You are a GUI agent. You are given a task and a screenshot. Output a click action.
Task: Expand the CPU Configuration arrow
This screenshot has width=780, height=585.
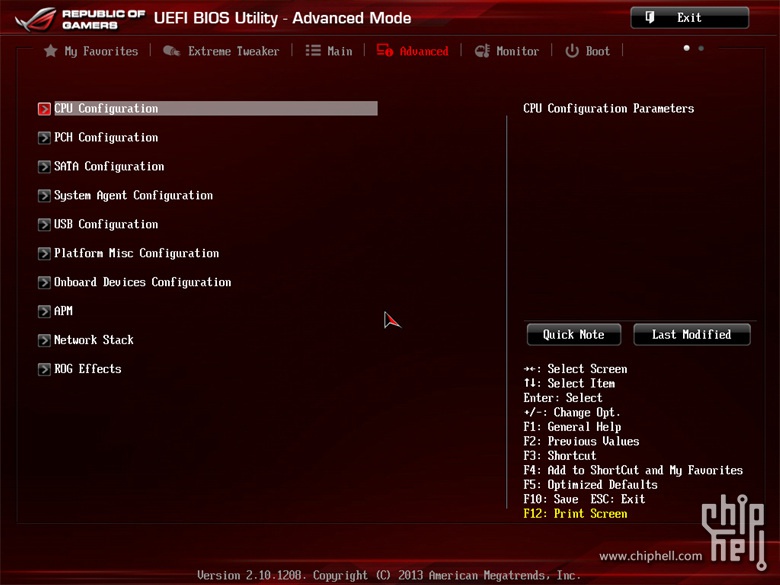[x=44, y=109]
